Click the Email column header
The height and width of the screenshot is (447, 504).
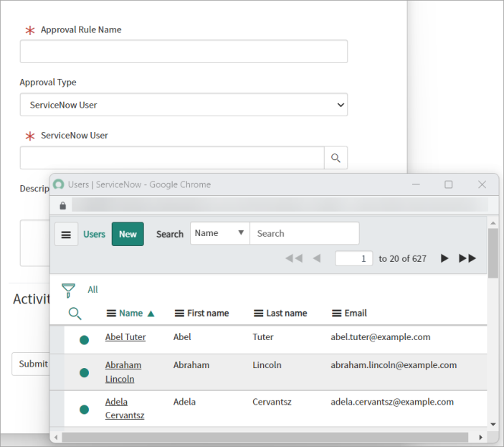356,314
